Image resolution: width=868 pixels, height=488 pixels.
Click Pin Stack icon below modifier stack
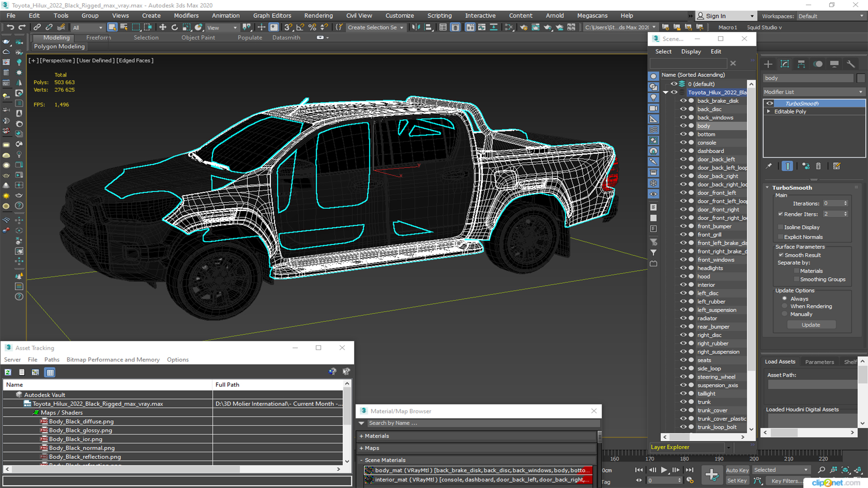pyautogui.click(x=769, y=166)
